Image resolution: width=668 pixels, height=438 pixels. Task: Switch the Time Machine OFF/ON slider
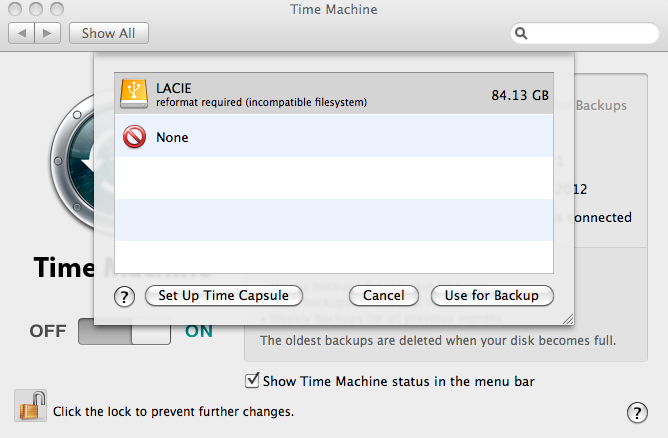124,331
